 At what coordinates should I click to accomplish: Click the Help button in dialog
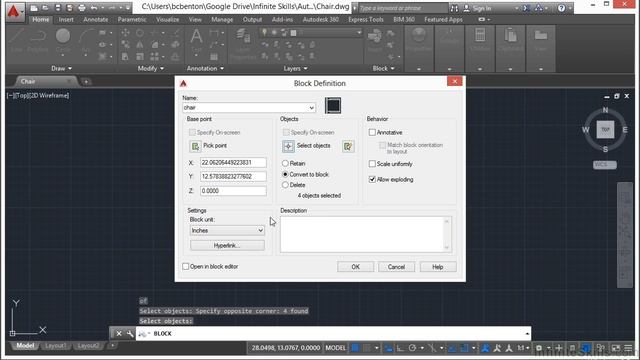438,267
